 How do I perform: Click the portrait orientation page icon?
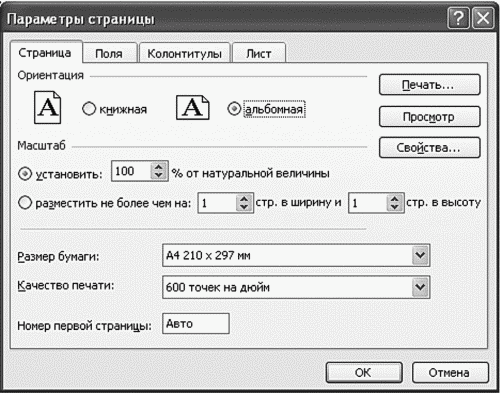48,107
